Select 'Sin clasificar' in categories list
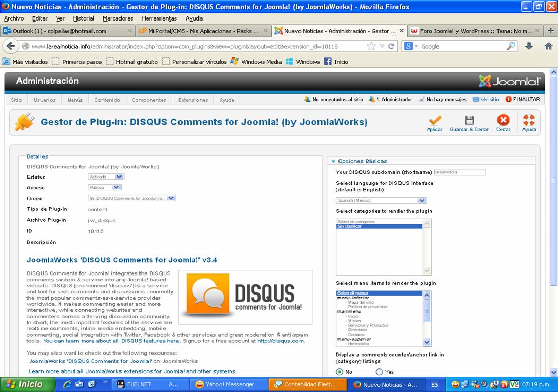The width and height of the screenshot is (558, 392). 379,226
